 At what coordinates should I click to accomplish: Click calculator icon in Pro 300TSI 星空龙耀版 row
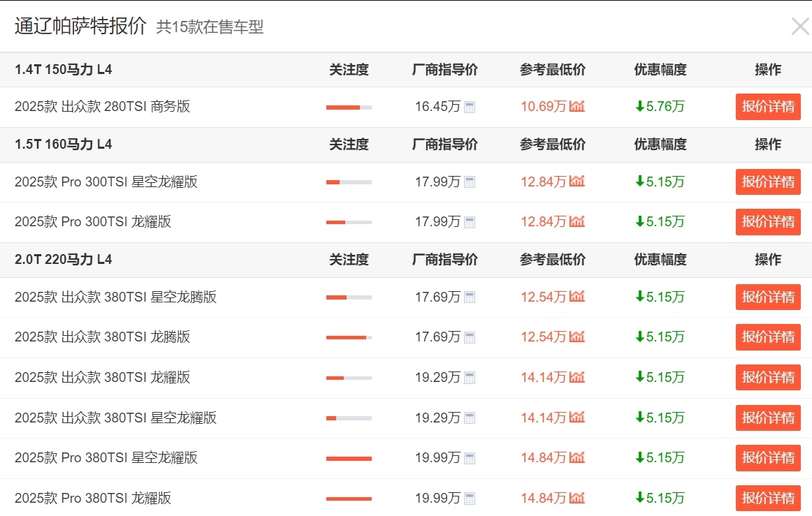470,182
